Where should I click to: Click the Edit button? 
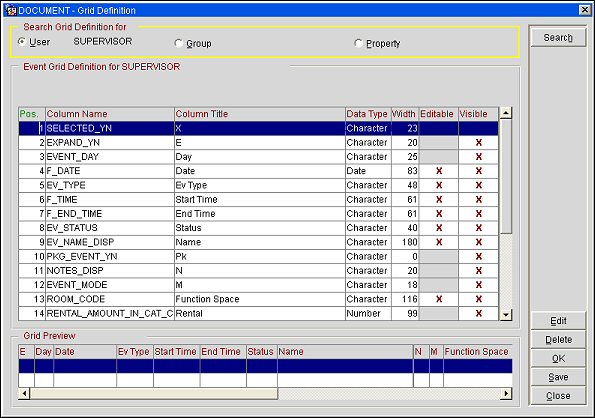tap(558, 321)
